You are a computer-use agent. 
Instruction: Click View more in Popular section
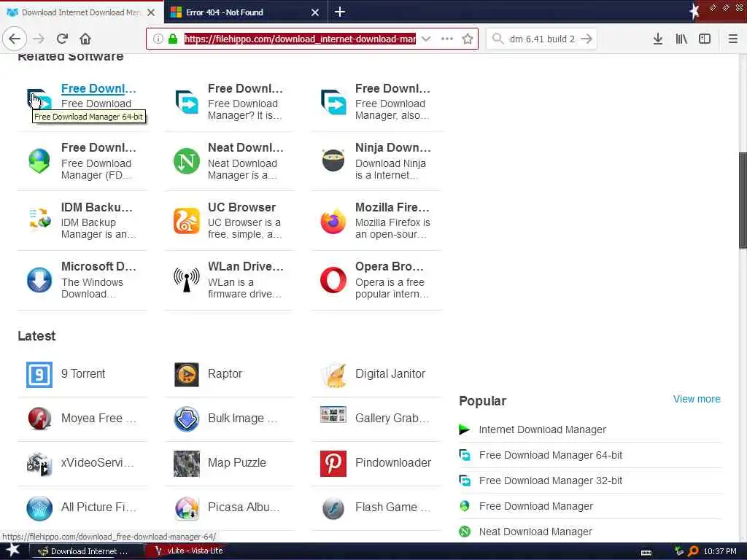pos(697,399)
